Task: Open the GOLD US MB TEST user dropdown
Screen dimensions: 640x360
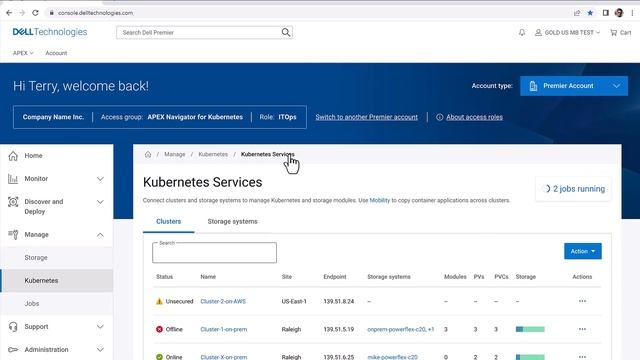Action: (x=568, y=32)
